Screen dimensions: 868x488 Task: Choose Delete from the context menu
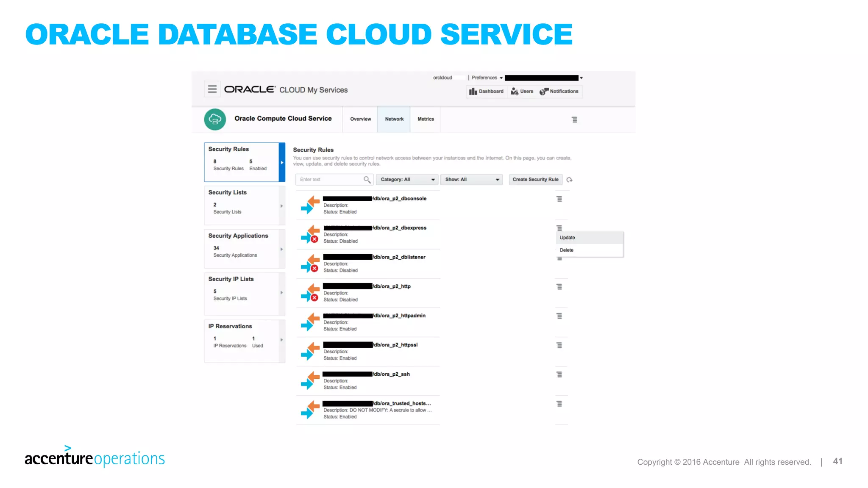point(590,250)
